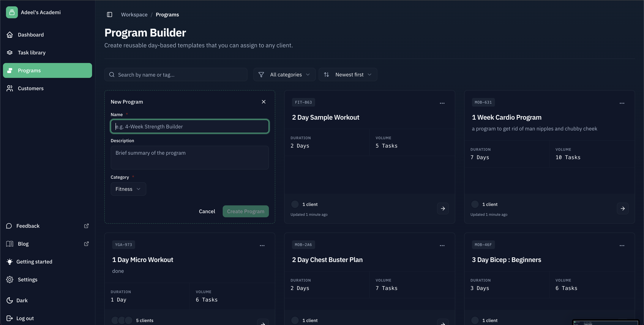Open options menu for 3 Day Bicep : Beginners
This screenshot has height=325, width=644.
[x=622, y=245]
